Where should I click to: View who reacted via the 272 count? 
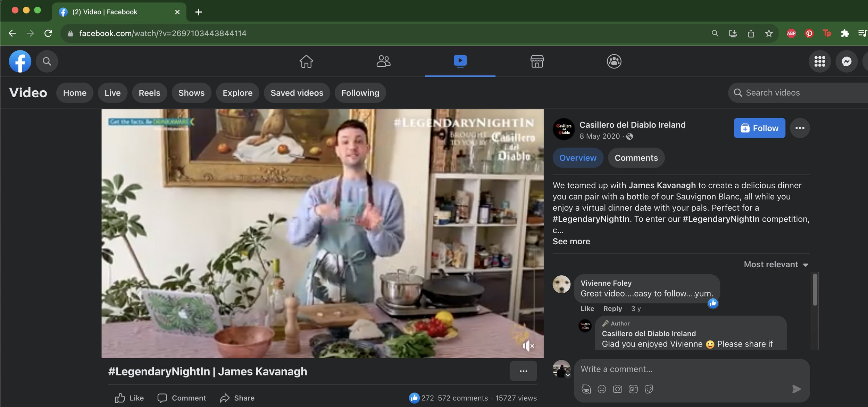(427, 398)
